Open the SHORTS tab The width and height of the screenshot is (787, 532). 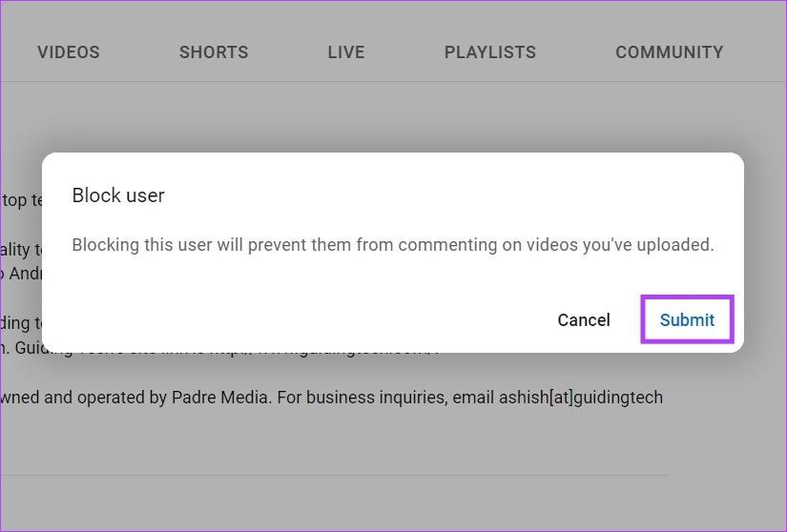[214, 52]
